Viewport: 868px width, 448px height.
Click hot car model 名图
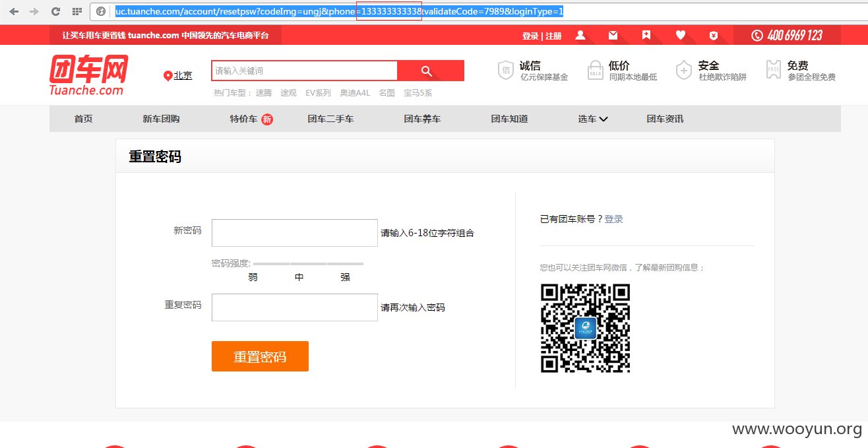click(387, 93)
